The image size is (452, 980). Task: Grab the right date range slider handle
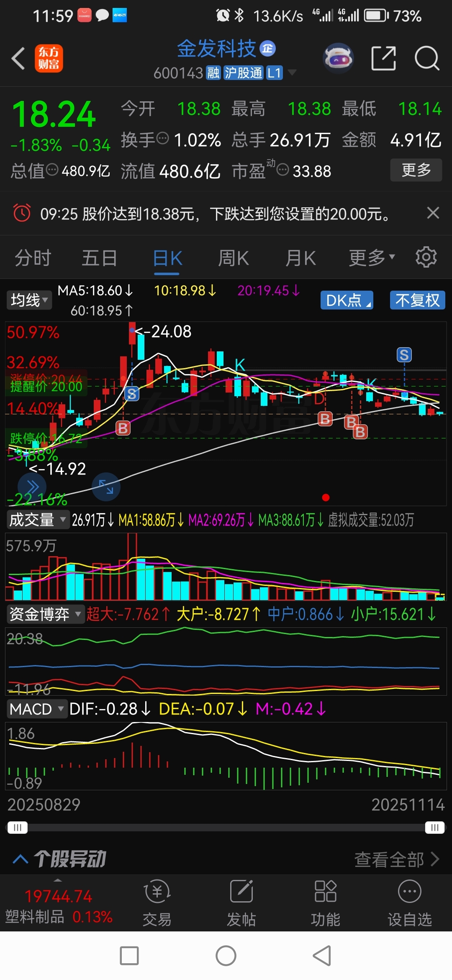coord(435,828)
